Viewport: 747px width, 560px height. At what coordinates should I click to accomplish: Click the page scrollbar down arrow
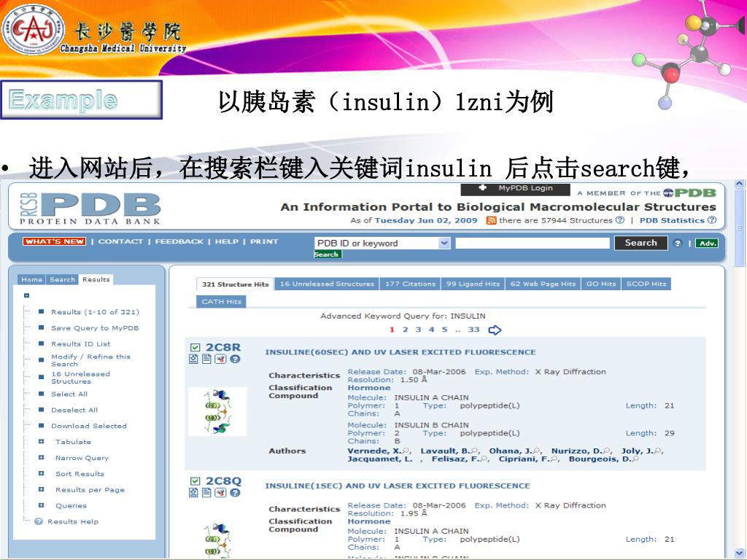point(740,553)
